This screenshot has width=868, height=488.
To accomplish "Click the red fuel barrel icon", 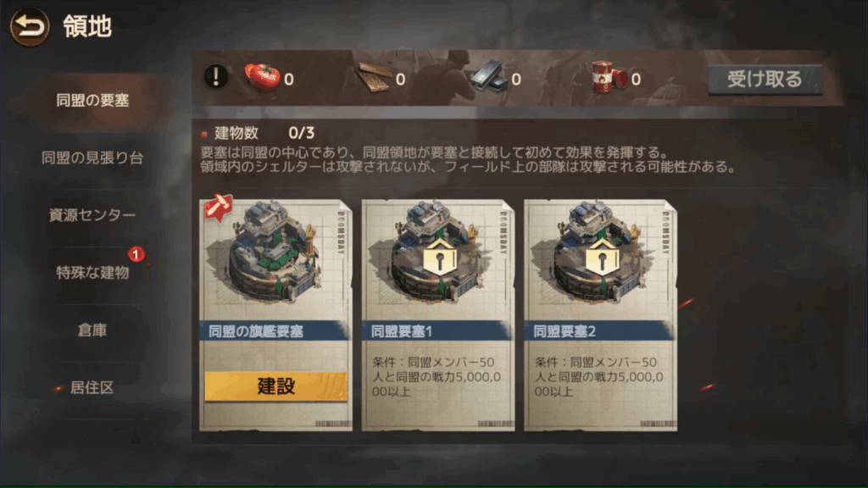I will (x=609, y=77).
